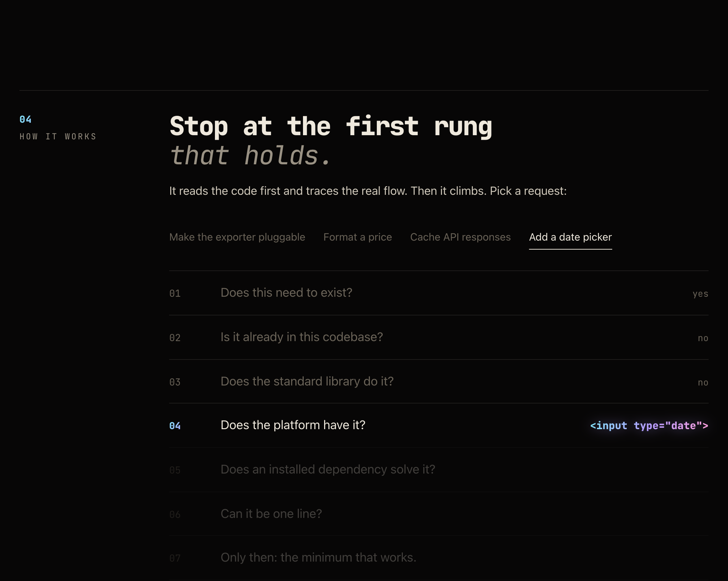Image resolution: width=728 pixels, height=581 pixels.
Task: Click rung number 07 in the list
Action: pyautogui.click(x=175, y=558)
